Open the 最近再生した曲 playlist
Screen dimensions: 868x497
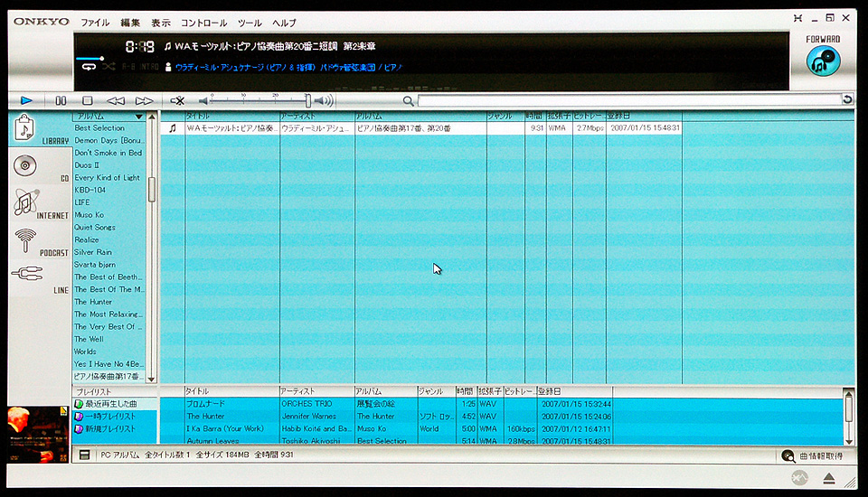click(110, 403)
